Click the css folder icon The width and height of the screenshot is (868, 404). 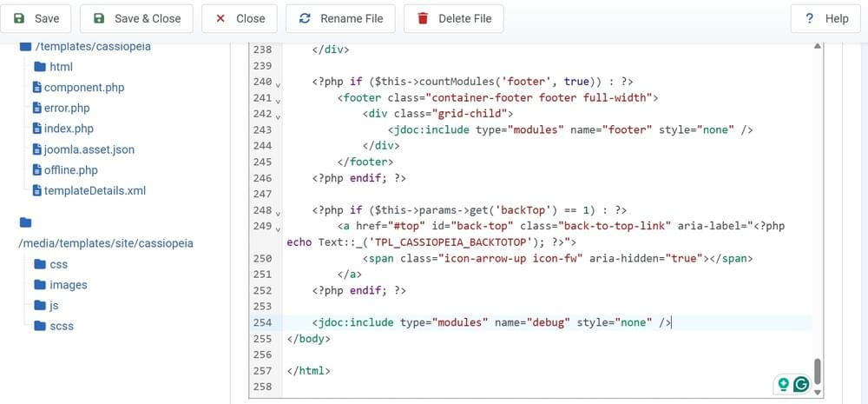coord(40,264)
